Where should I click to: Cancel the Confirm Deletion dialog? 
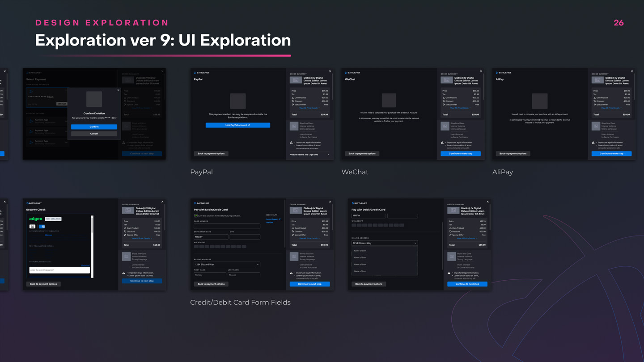click(x=94, y=134)
